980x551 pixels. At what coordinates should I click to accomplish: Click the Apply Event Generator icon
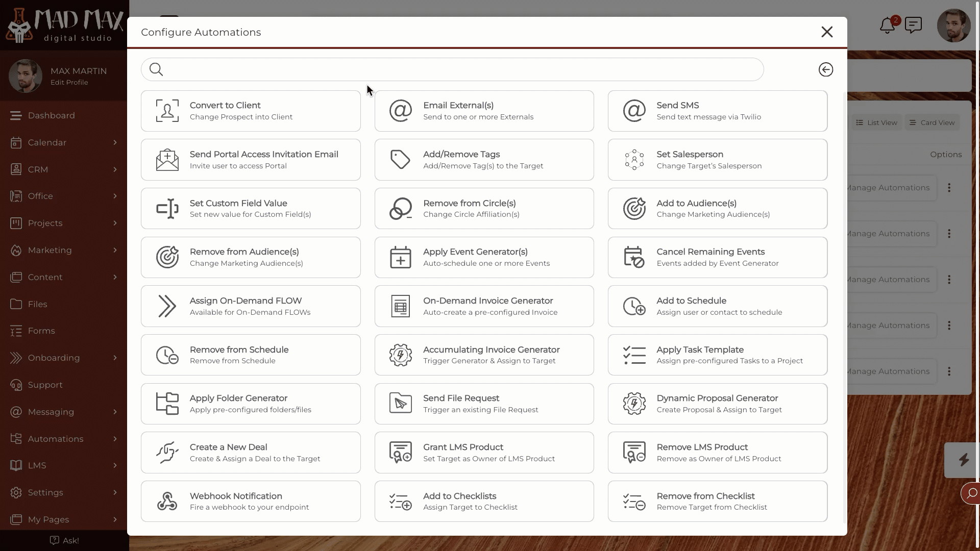pos(400,257)
